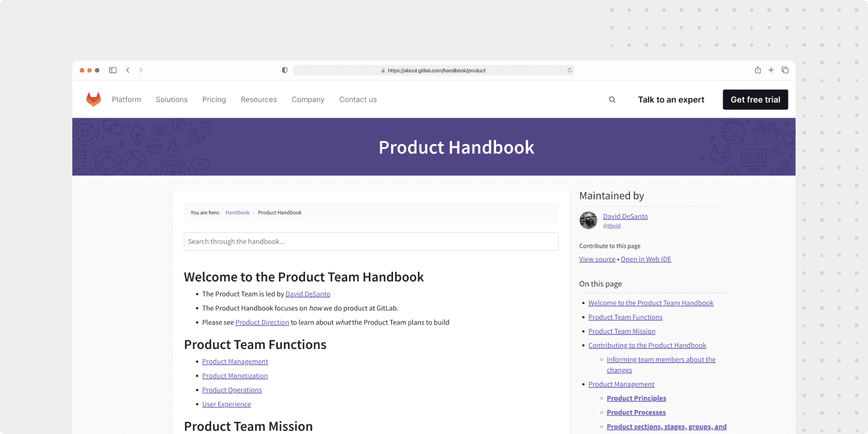Click the @david handle link
Screen dimensions: 868x434
pos(612,225)
